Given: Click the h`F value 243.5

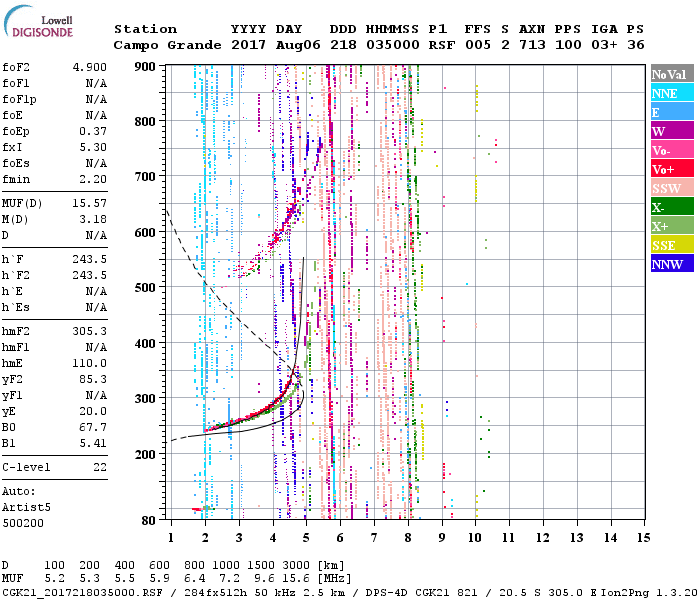Looking at the screenshot, I should tap(90, 259).
